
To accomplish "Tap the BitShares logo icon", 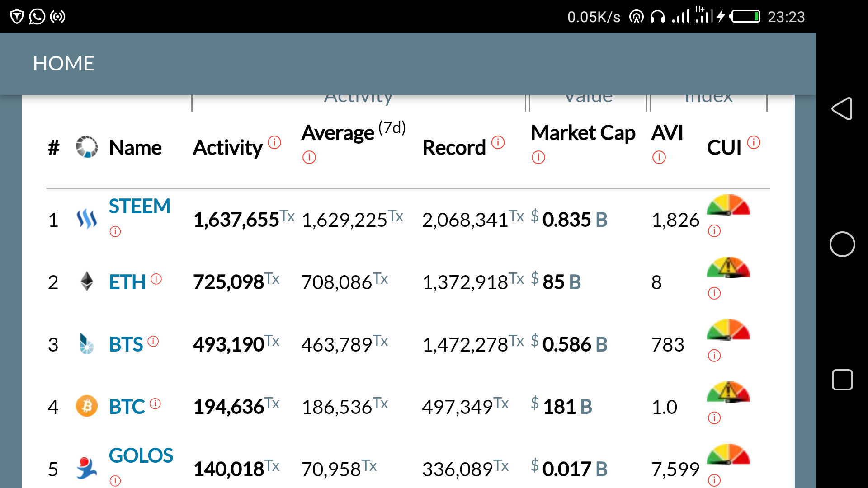I will [x=86, y=344].
